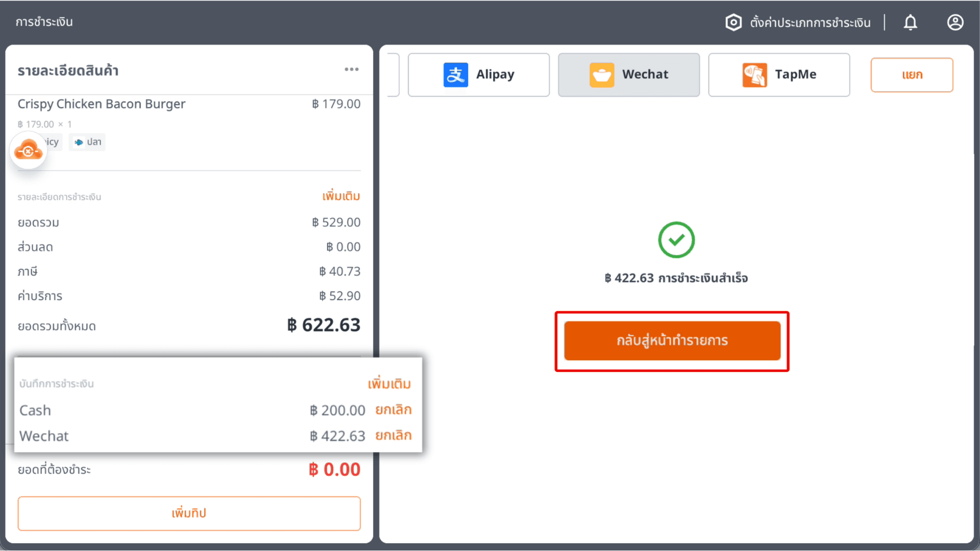
Task: Click the ยอดรวม ฿ 529.00 value
Action: tap(336, 222)
